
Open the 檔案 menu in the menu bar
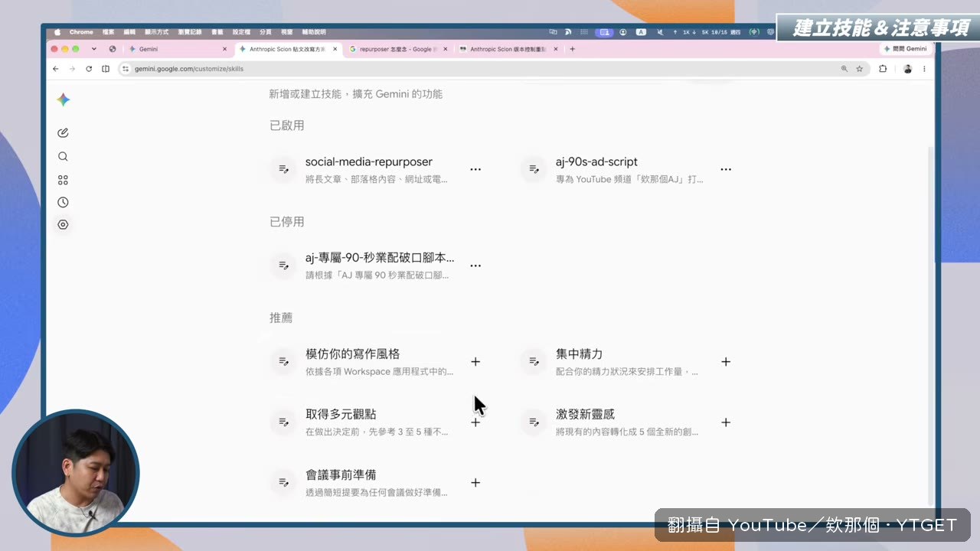click(x=109, y=32)
